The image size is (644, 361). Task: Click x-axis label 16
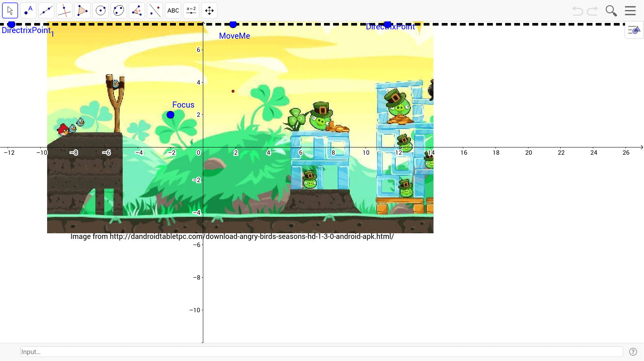click(x=464, y=153)
